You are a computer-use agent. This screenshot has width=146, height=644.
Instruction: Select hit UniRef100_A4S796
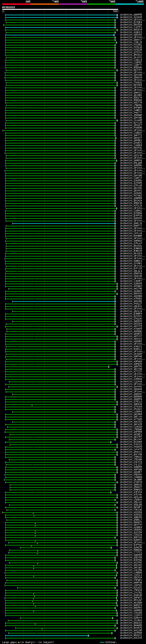(x=131, y=289)
